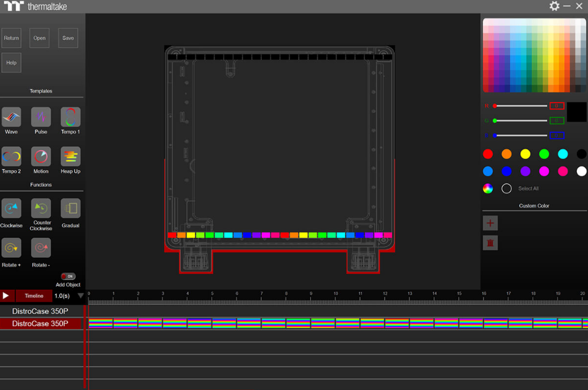Enable the rainbow color wheel option
This screenshot has width=588, height=390.
(x=488, y=189)
